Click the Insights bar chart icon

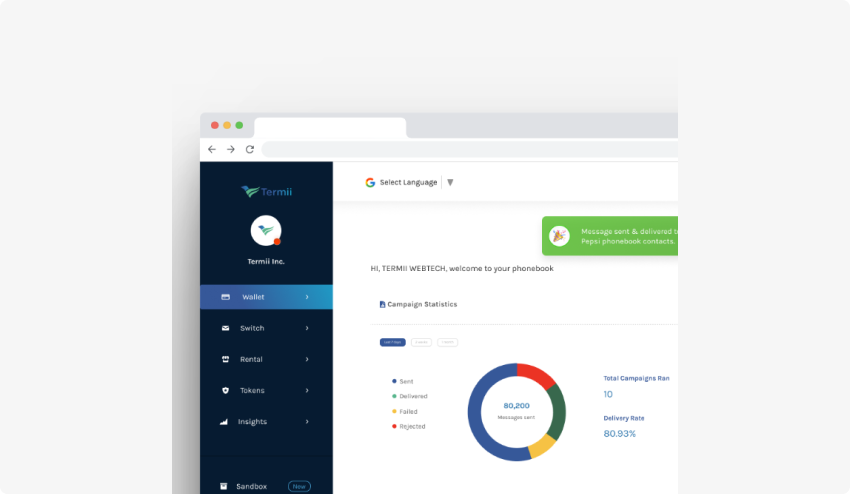pyautogui.click(x=224, y=421)
